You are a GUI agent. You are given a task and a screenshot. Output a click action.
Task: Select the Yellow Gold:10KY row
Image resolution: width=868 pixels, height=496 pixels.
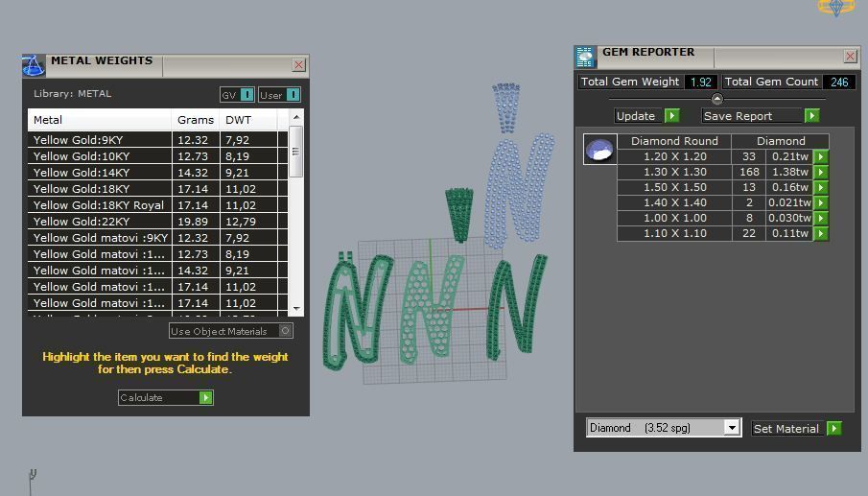point(157,156)
